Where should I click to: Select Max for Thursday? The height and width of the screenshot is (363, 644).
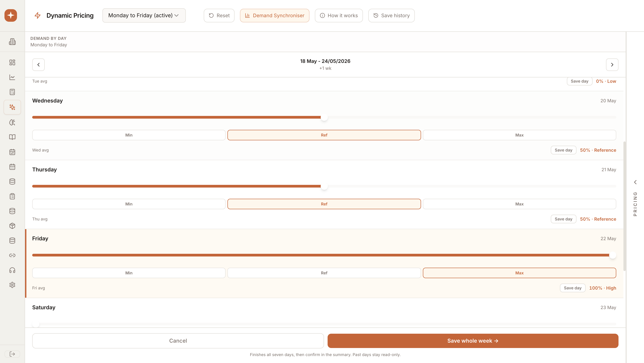(x=519, y=204)
